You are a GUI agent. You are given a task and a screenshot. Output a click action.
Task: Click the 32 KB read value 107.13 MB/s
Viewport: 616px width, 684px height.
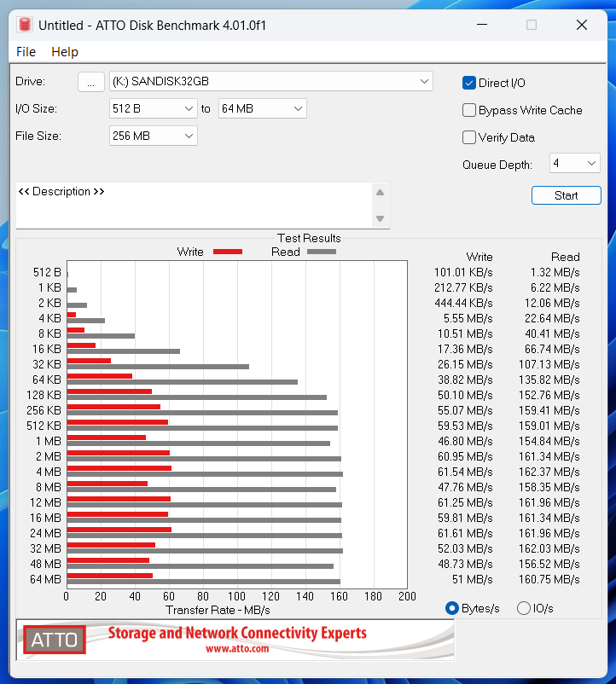[549, 365]
